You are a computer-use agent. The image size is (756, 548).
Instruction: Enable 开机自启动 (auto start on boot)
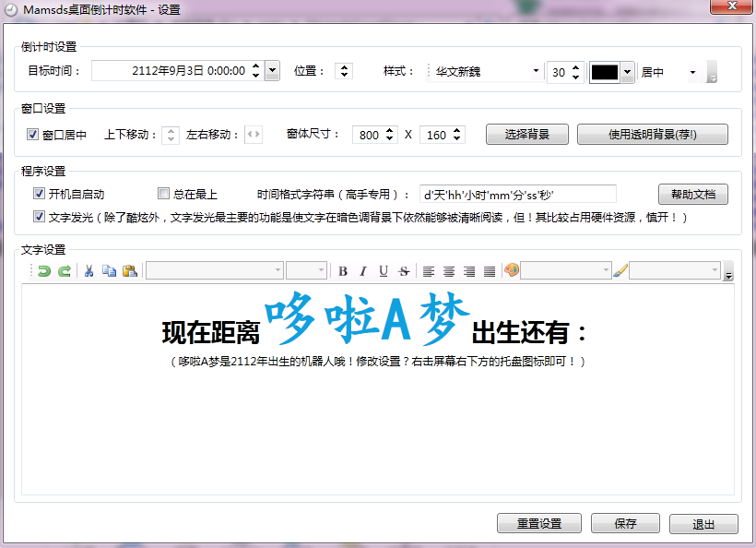(39, 194)
